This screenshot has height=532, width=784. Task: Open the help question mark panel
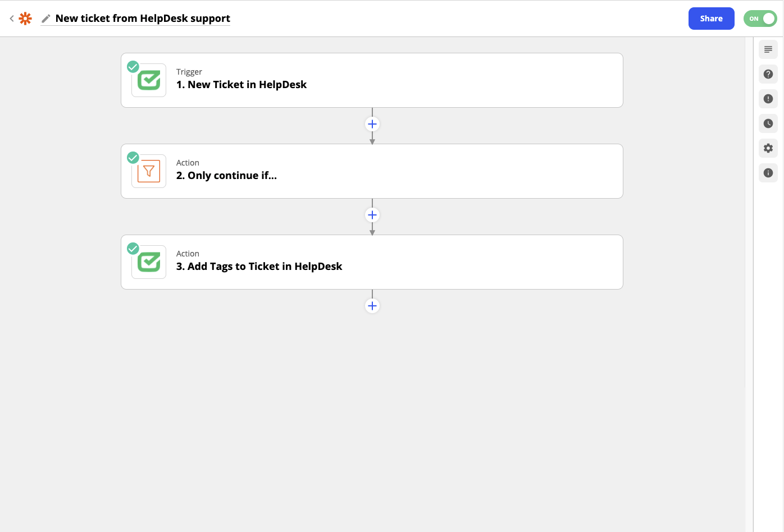click(x=768, y=74)
